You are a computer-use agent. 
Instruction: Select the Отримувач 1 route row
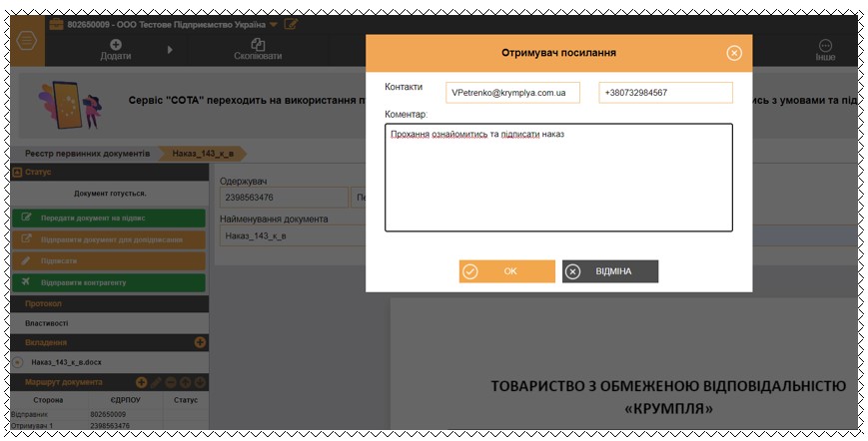pyautogui.click(x=110, y=425)
